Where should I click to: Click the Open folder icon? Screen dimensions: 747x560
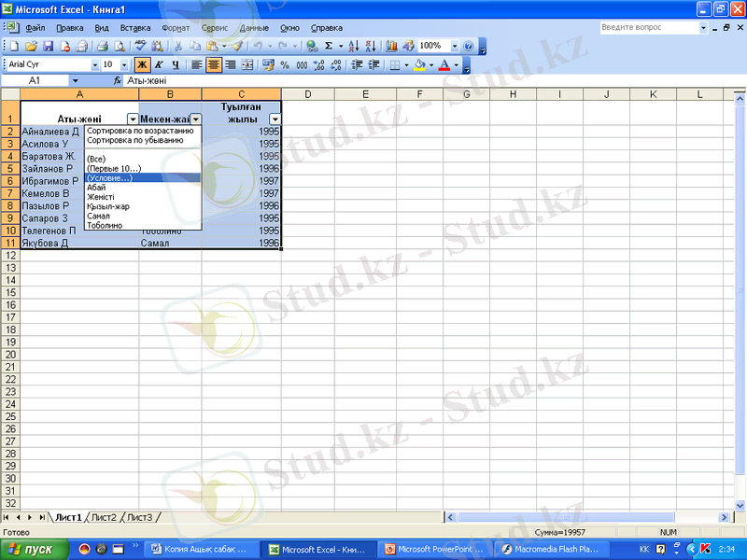[x=31, y=46]
